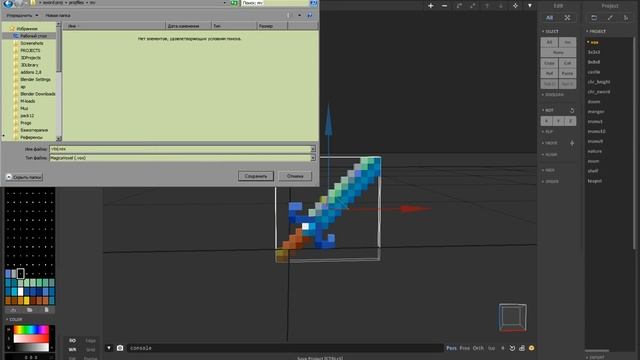The width and height of the screenshot is (640, 360).
Task: Click Новая папка in the dialog toolbar
Action: (x=58, y=15)
